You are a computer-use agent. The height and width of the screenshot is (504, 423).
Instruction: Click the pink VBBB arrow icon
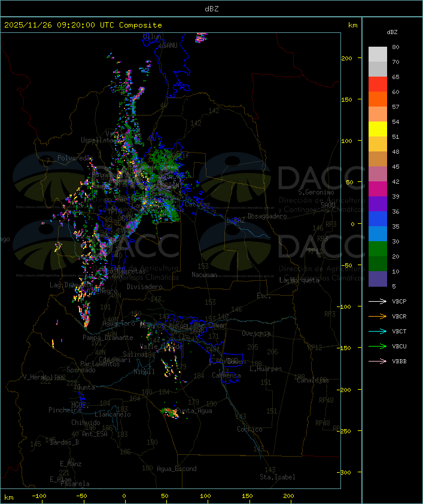378,362
